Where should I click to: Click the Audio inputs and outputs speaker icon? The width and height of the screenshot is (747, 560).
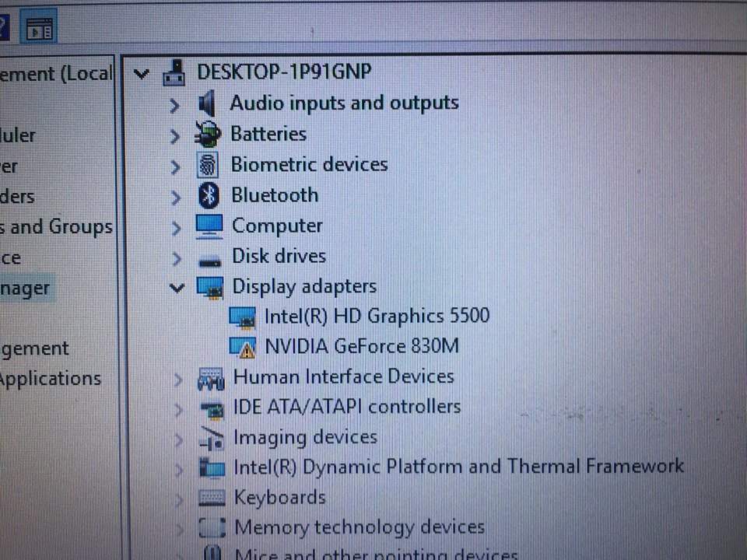(x=207, y=103)
